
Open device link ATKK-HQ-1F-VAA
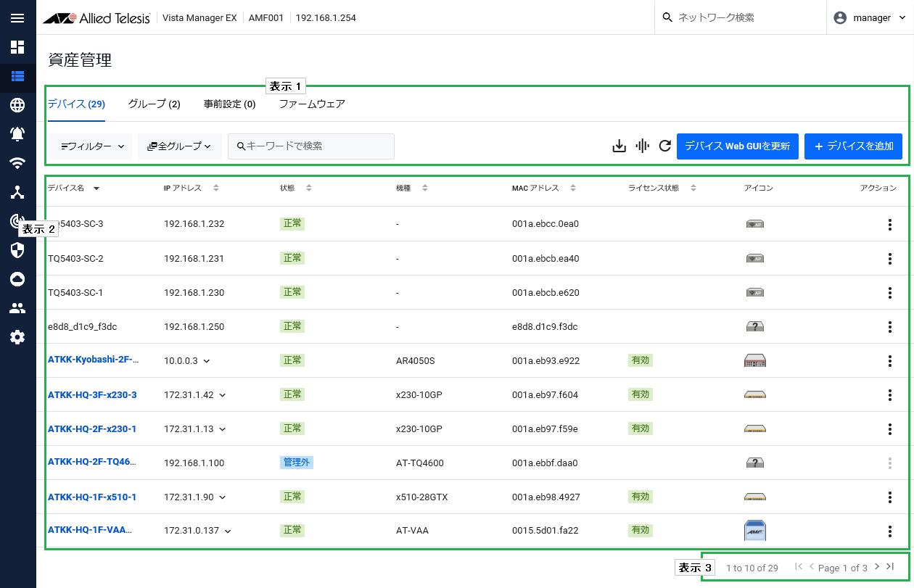(x=90, y=530)
